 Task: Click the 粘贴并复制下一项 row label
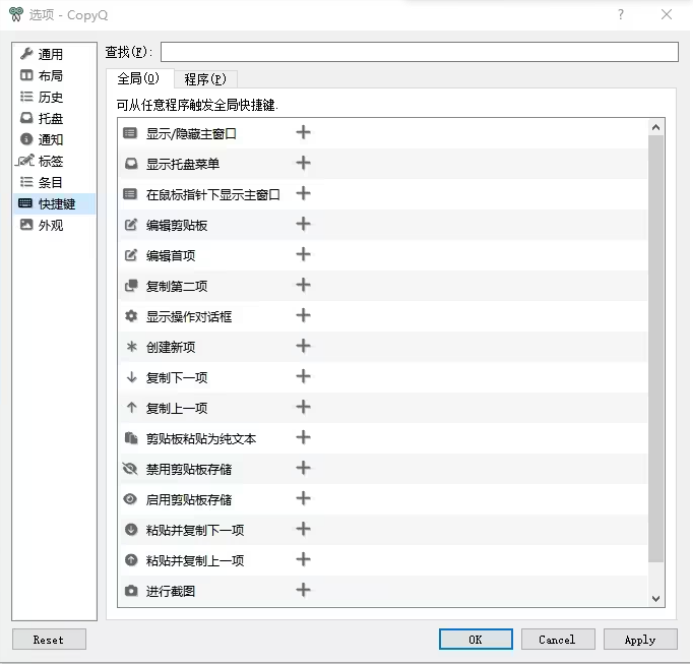click(x=195, y=530)
